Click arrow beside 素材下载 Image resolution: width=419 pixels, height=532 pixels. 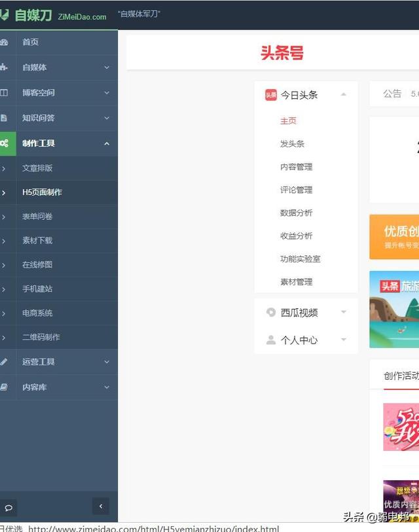pos(3,241)
